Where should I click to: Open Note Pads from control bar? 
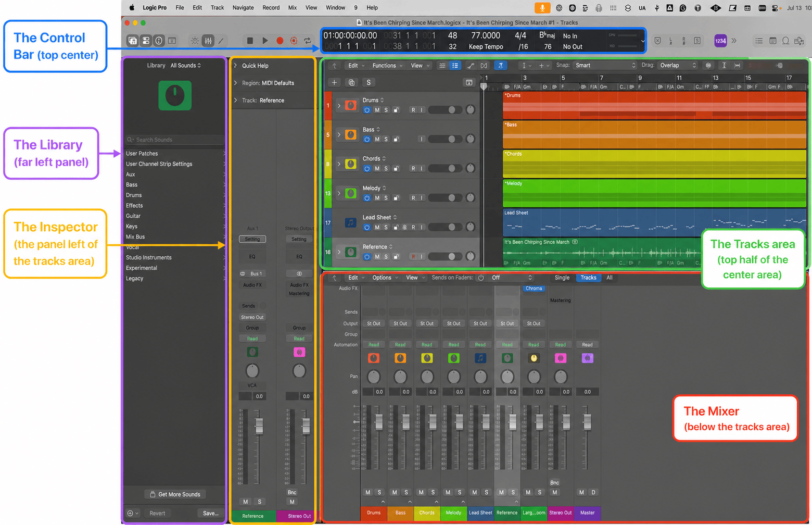click(x=772, y=41)
